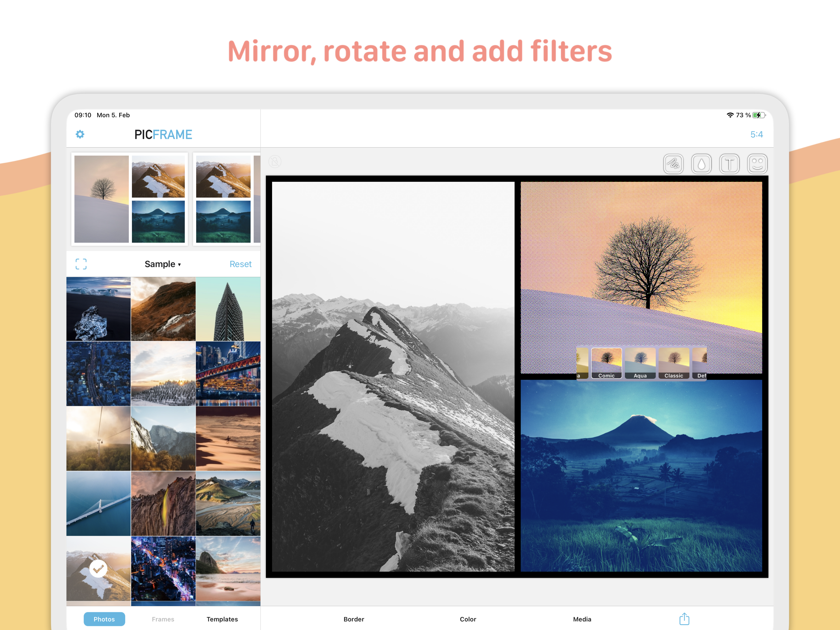Select the partially visible Def filter

[x=700, y=363]
